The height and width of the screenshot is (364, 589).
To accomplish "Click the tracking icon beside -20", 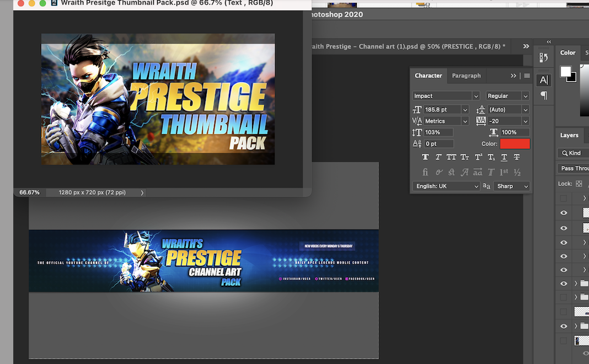I will [481, 121].
